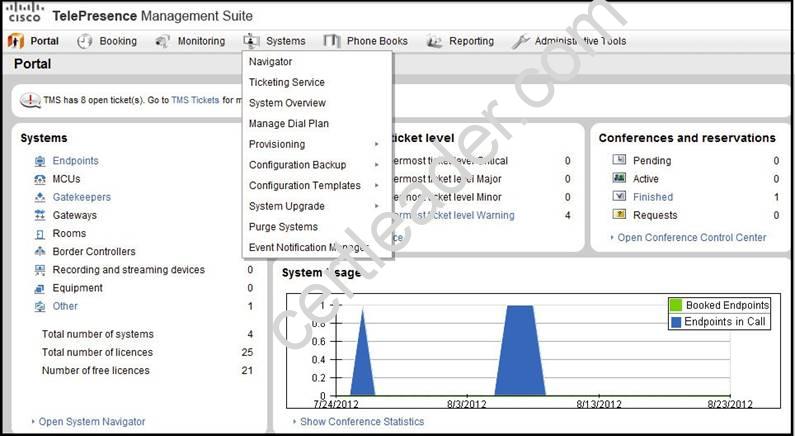The image size is (795, 436).
Task: Click the Requests conferences label
Action: point(655,215)
